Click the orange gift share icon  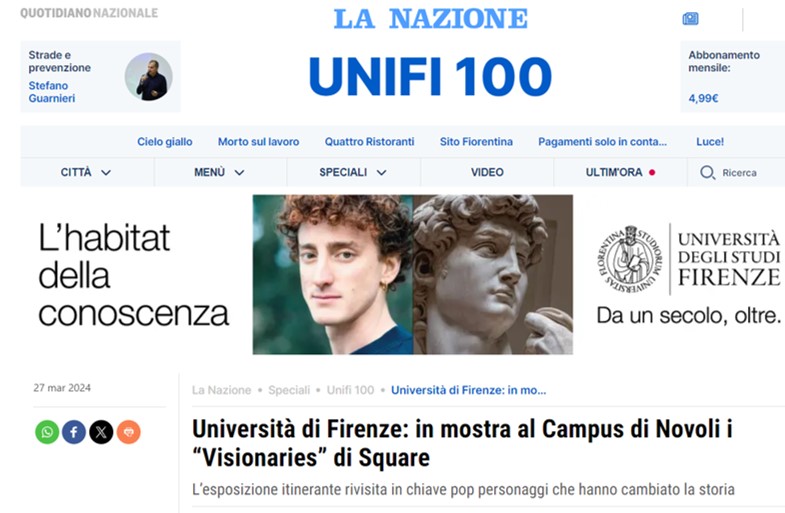click(129, 432)
